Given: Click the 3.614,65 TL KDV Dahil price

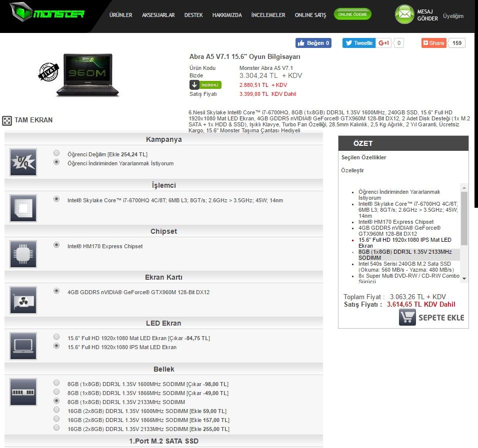Looking at the screenshot, I should point(421,304).
